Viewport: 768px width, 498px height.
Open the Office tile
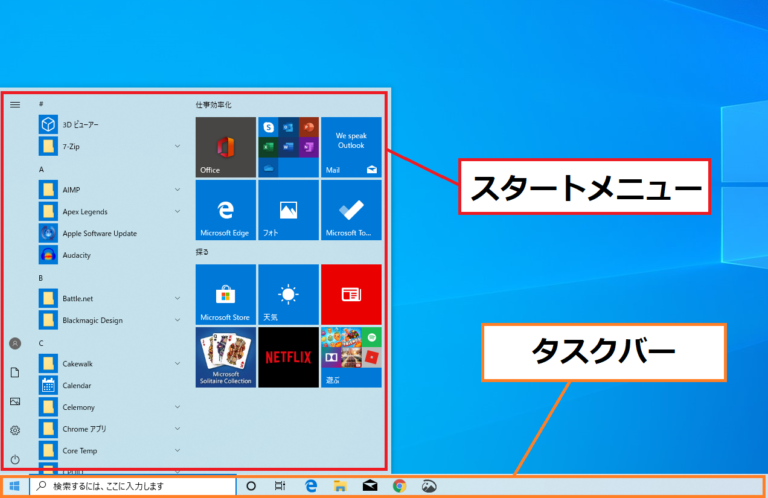pyautogui.click(x=226, y=147)
